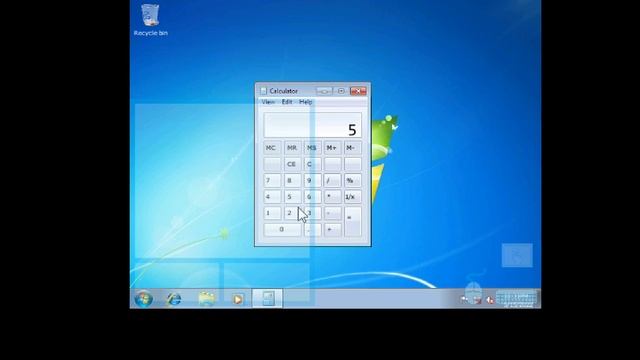Click the 0 digit key
This screenshot has height=360, width=640.
pyautogui.click(x=282, y=229)
